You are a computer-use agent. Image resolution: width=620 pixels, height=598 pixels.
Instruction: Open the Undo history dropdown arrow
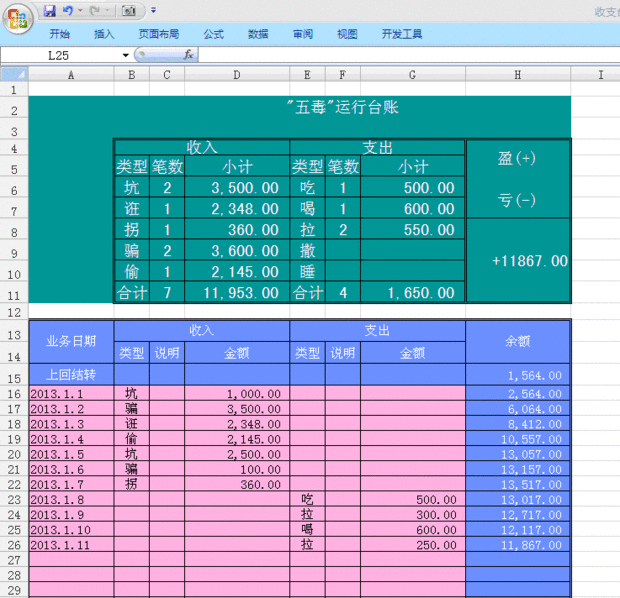tap(79, 10)
